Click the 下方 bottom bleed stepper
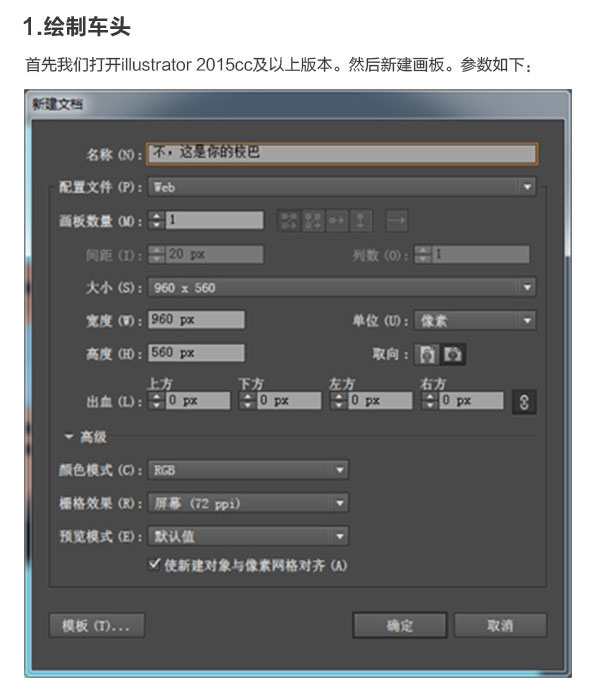 [247, 400]
